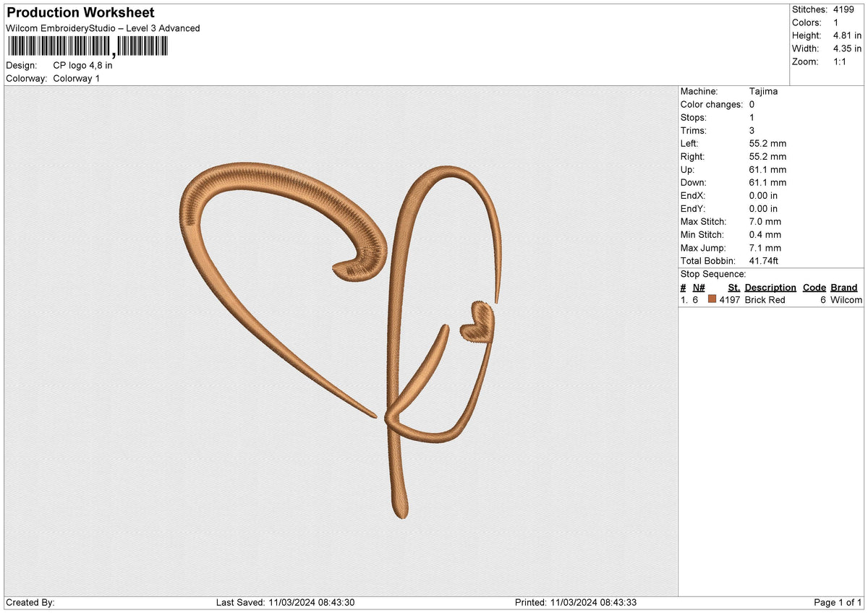The width and height of the screenshot is (868, 613).
Task: Click the barcode under the header
Action: click(x=88, y=48)
